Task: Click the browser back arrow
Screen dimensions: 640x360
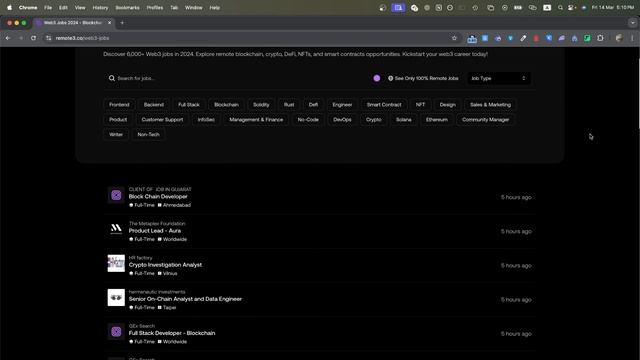Action: pyautogui.click(x=8, y=38)
